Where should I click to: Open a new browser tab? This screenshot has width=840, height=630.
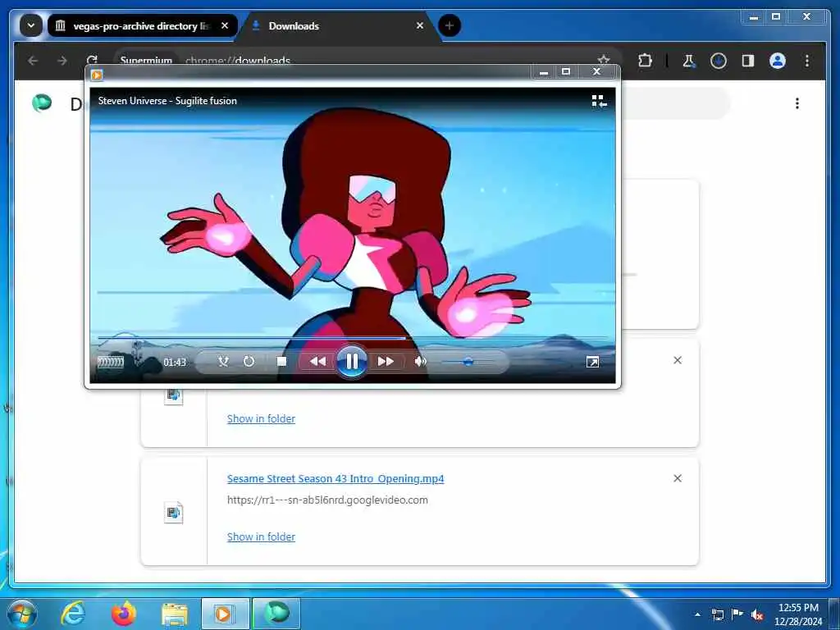[449, 25]
